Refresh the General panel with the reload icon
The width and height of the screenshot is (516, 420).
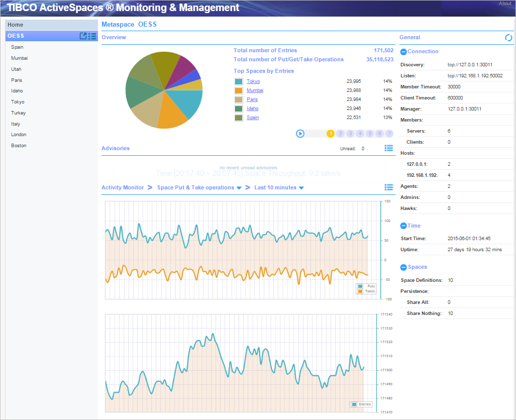point(508,37)
